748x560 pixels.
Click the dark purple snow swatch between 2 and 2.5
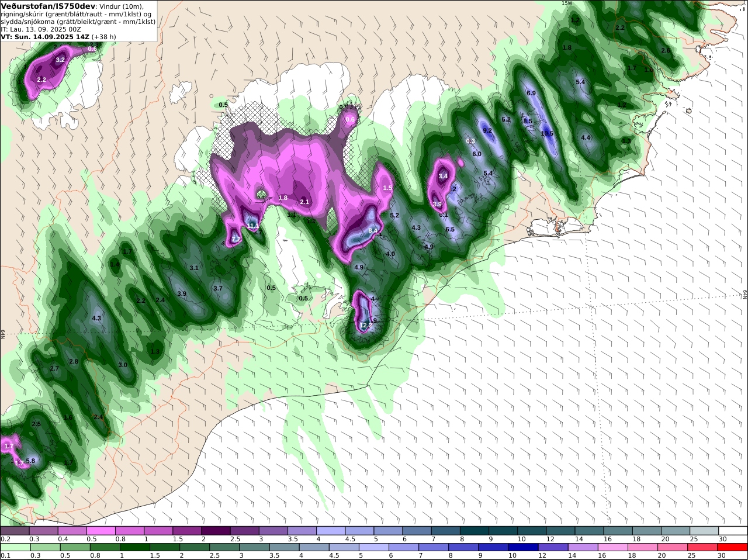pos(216,531)
